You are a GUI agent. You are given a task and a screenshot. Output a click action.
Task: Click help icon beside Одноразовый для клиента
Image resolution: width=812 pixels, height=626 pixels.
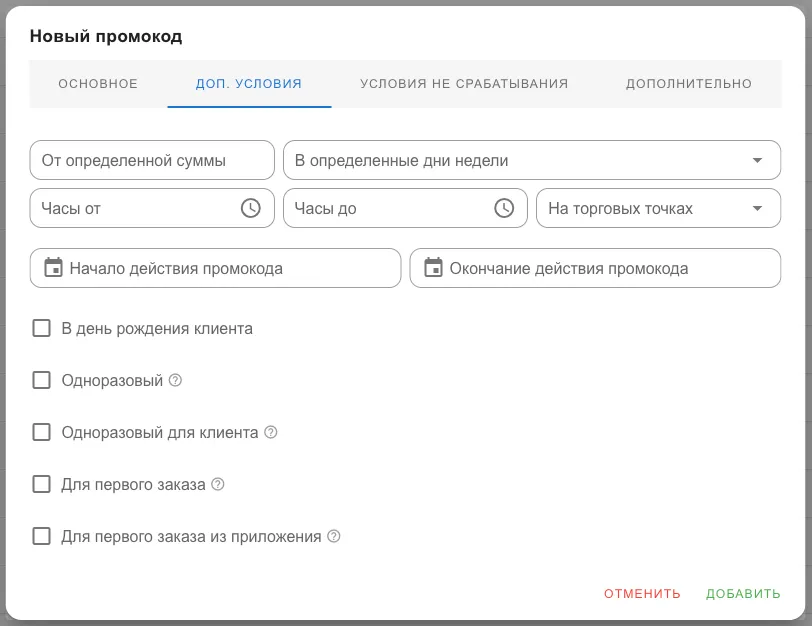(271, 432)
